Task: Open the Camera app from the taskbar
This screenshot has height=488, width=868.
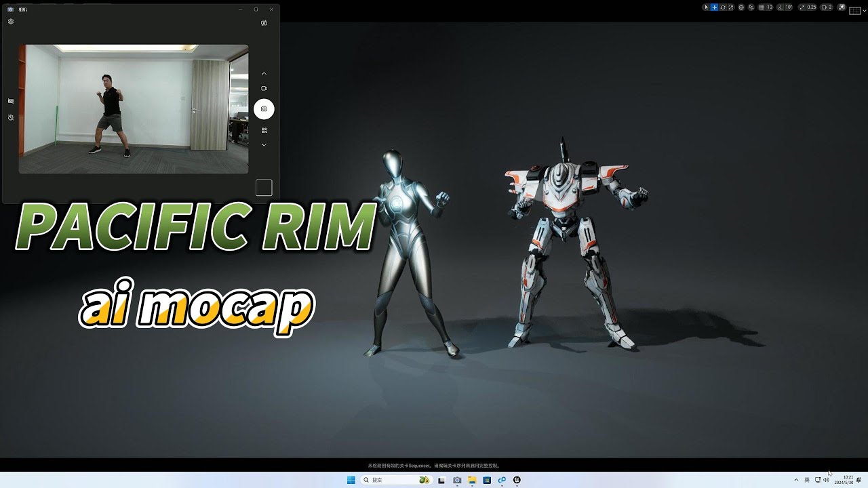Action: tap(457, 480)
